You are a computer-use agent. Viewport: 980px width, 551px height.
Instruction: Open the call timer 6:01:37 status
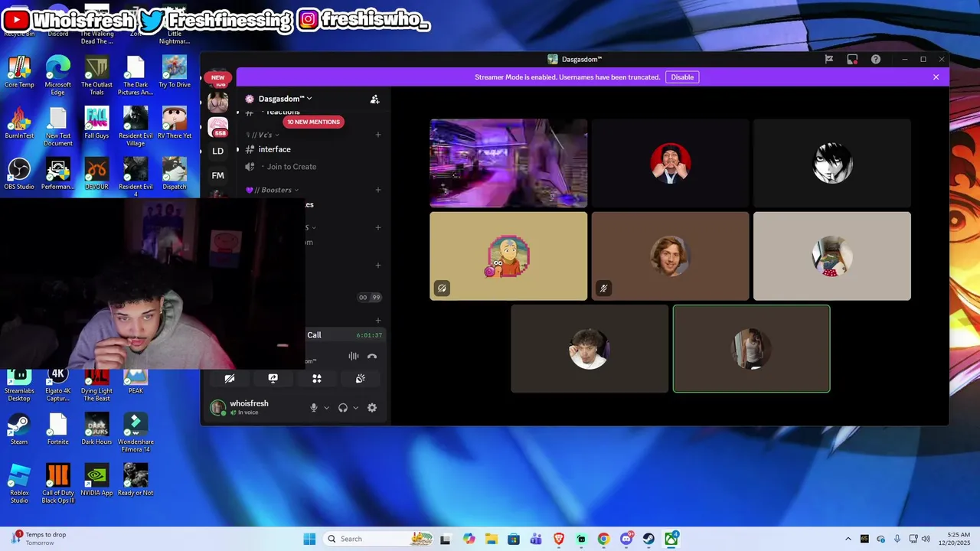pyautogui.click(x=369, y=335)
